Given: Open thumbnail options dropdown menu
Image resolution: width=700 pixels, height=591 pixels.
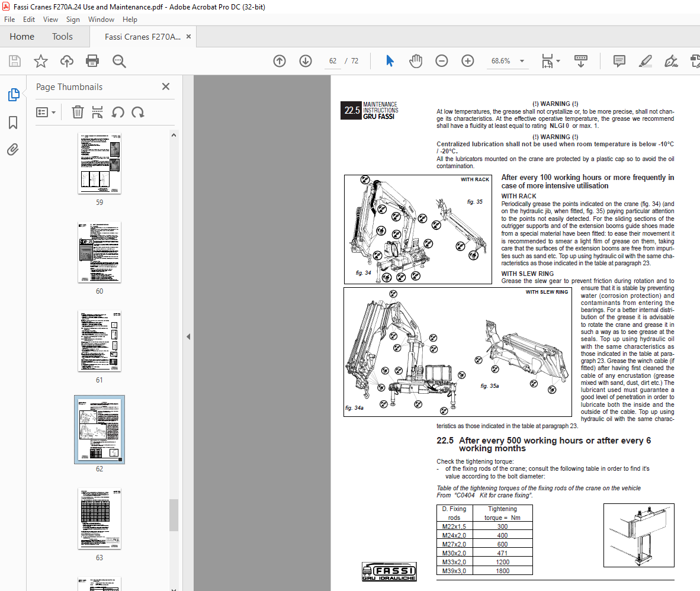Looking at the screenshot, I should point(46,112).
